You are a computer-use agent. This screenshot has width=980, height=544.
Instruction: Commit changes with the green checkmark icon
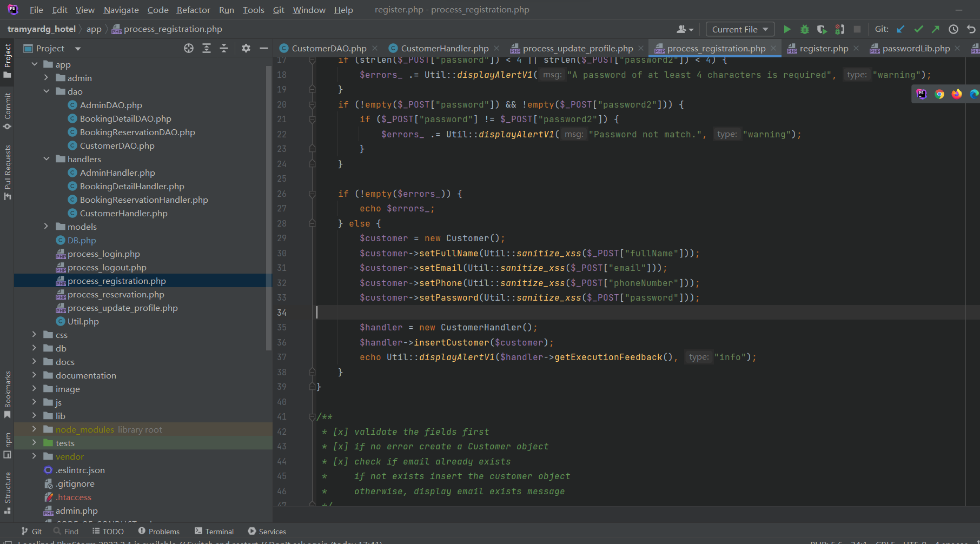pos(918,29)
